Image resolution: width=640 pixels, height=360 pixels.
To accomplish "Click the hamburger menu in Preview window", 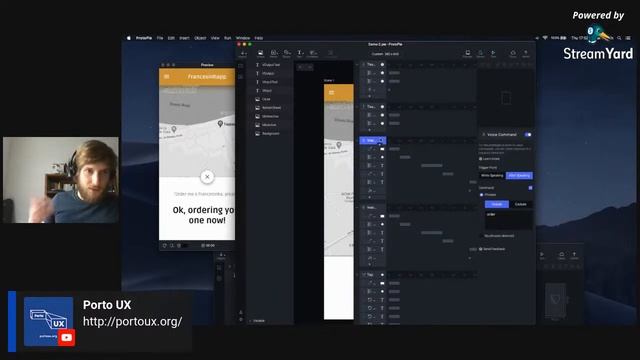I will click(167, 76).
